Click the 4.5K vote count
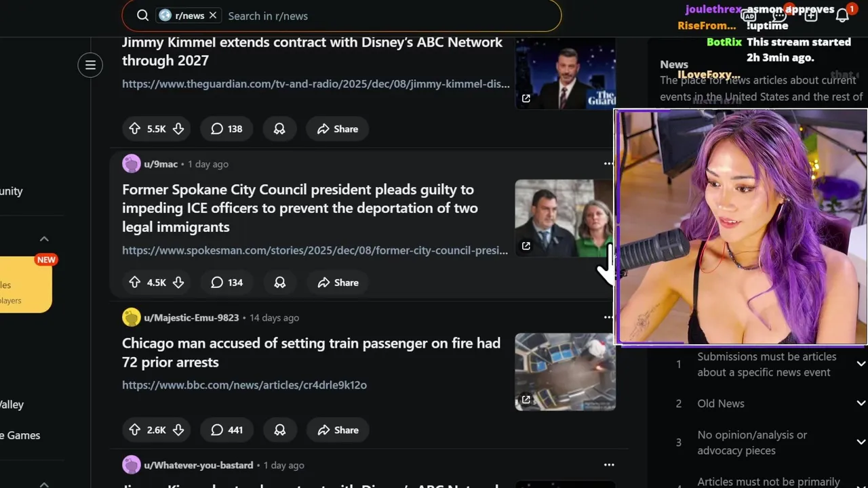 [157, 283]
